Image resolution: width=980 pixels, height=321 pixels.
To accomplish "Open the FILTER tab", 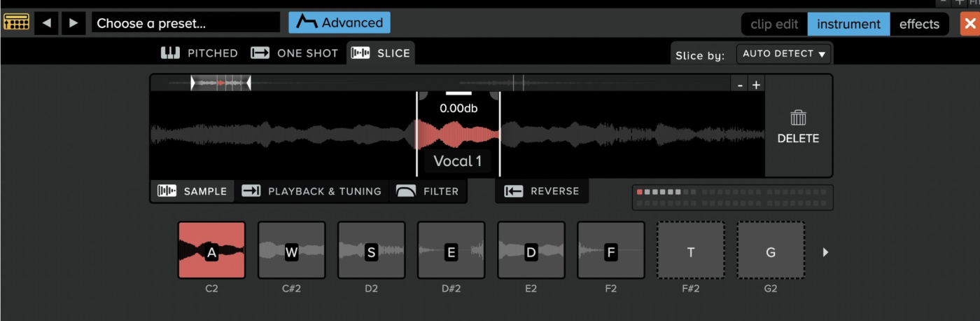I will coord(427,191).
